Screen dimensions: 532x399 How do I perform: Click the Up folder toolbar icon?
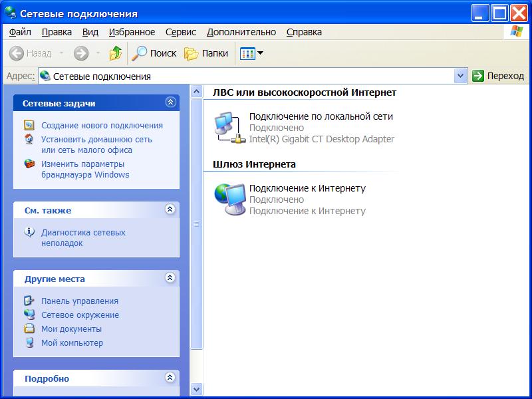click(x=115, y=53)
